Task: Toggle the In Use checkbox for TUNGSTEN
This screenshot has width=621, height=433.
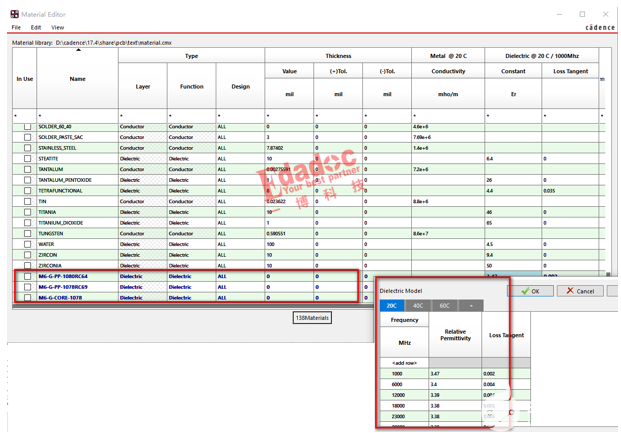Action: click(x=27, y=233)
